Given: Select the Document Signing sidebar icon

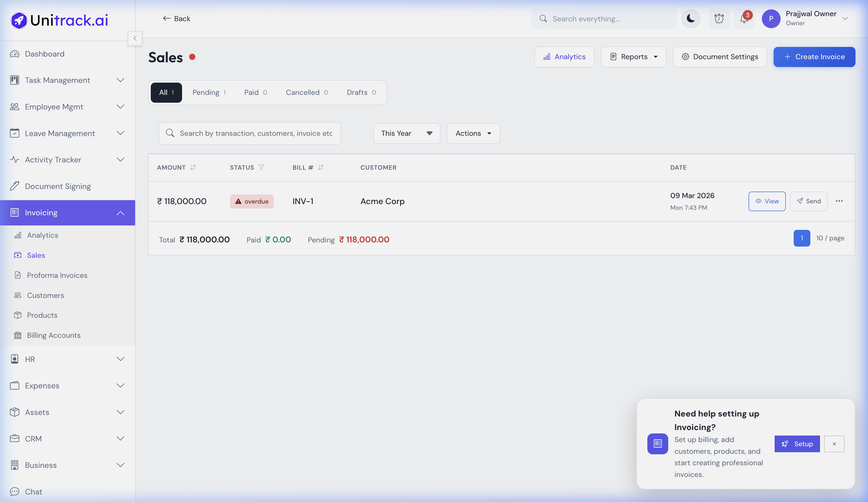Looking at the screenshot, I should (14, 186).
